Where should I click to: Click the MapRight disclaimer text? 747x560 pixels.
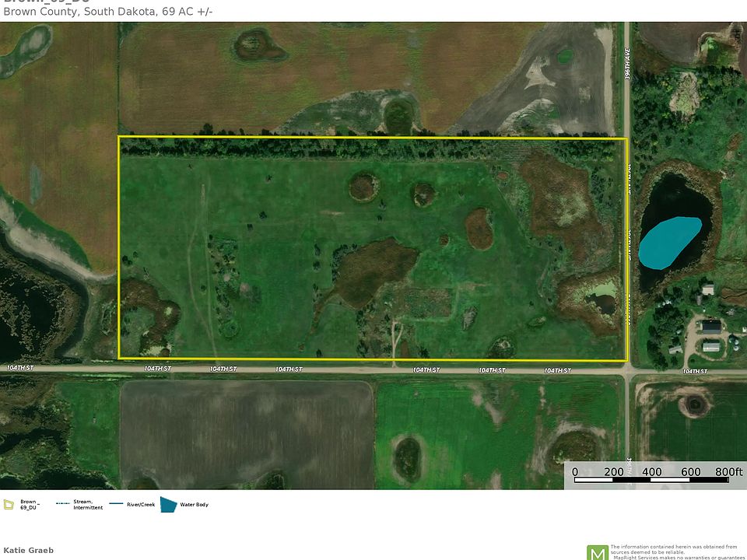tap(674, 551)
